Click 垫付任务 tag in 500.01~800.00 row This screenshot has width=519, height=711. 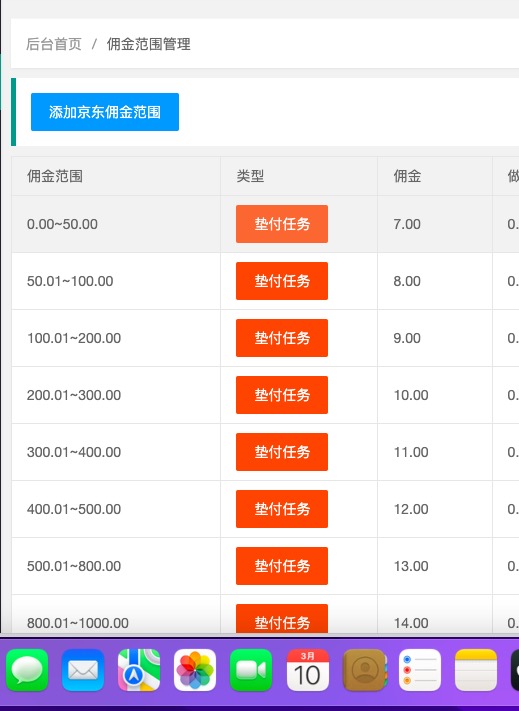[282, 566]
